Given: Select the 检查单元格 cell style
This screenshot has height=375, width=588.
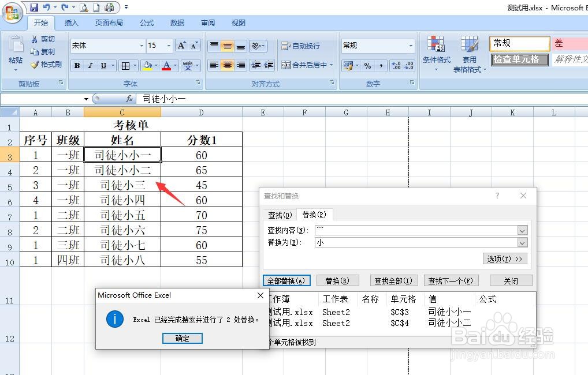Looking at the screenshot, I should (519, 59).
